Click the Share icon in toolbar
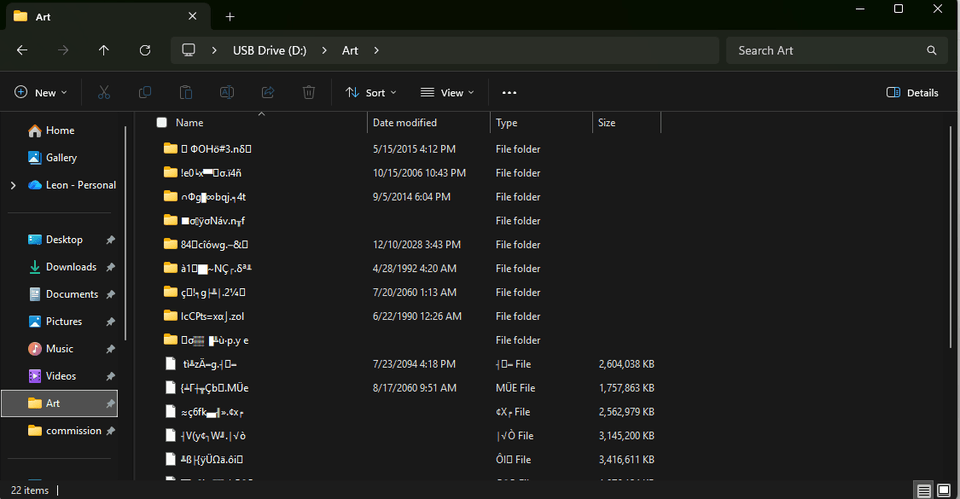960x499 pixels. pyautogui.click(x=268, y=92)
